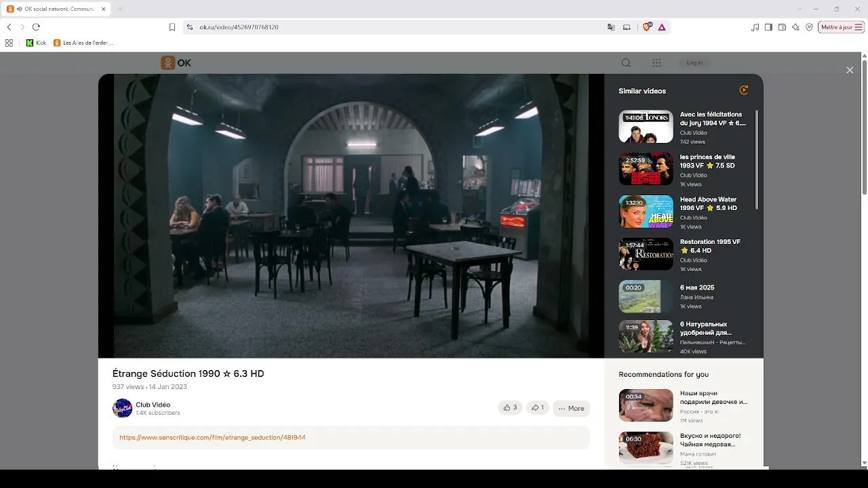Reload the current page

point(36,27)
